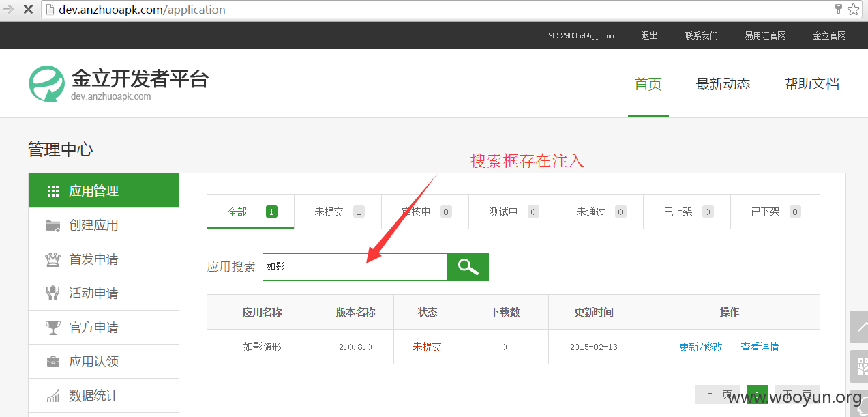Select the 全部 filter tab
The width and height of the screenshot is (868, 417).
[x=251, y=212]
